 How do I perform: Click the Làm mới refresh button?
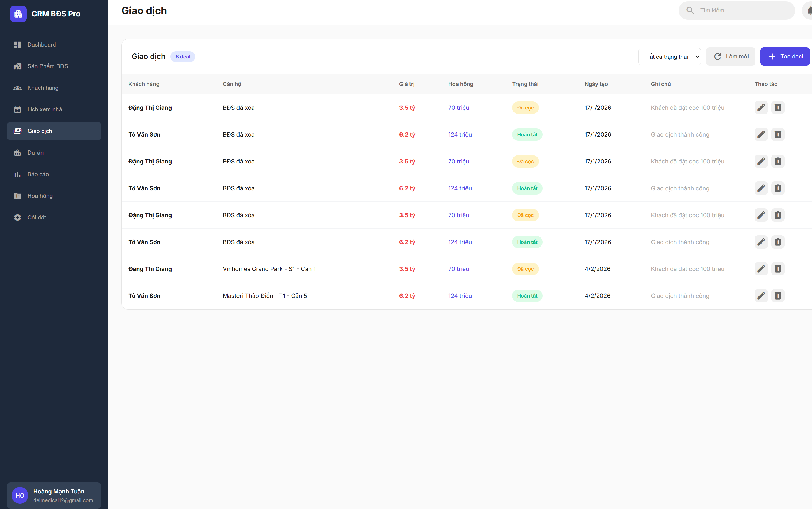[x=730, y=57]
